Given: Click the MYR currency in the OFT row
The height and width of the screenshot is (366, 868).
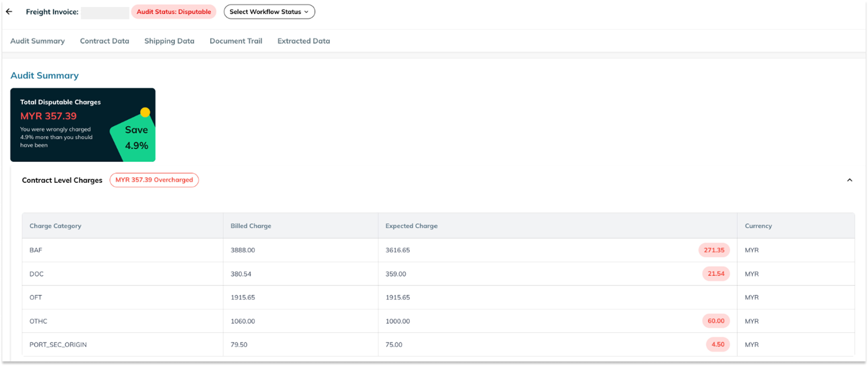Looking at the screenshot, I should pyautogui.click(x=752, y=298).
